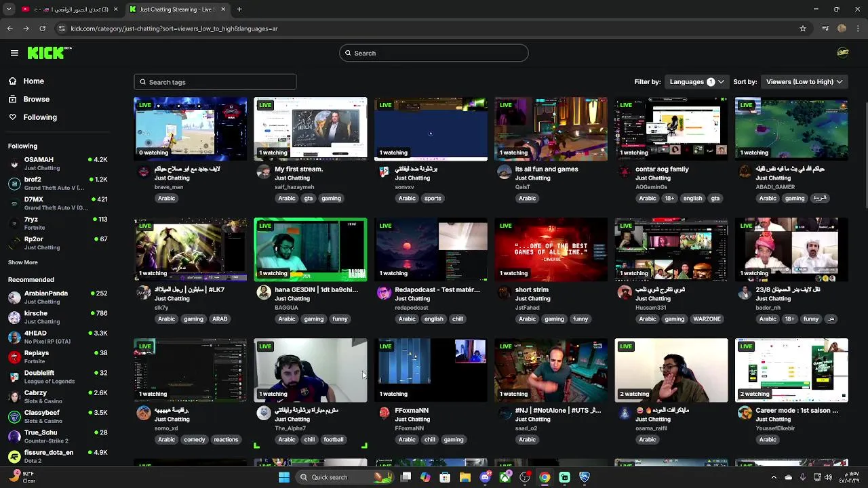Click Show More under Following

pyautogui.click(x=23, y=262)
